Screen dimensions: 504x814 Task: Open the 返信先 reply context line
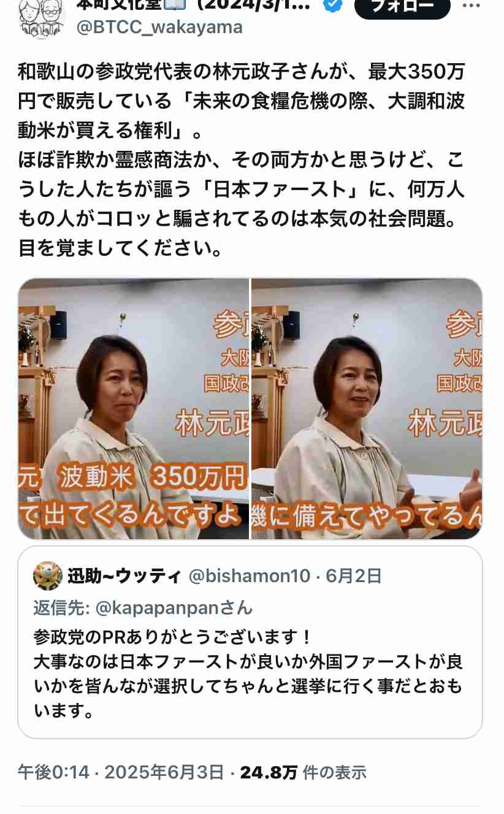(143, 608)
